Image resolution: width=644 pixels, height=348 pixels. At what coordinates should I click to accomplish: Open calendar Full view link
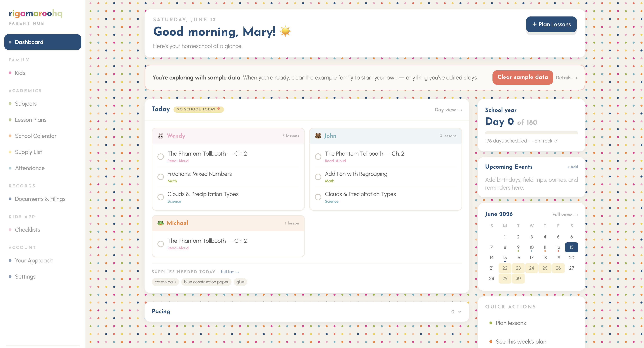click(565, 215)
